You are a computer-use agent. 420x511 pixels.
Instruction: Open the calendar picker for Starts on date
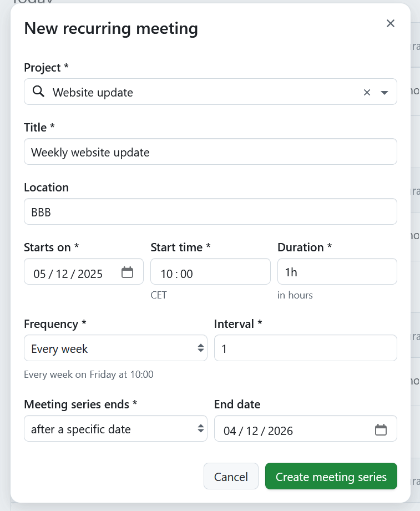coord(128,272)
